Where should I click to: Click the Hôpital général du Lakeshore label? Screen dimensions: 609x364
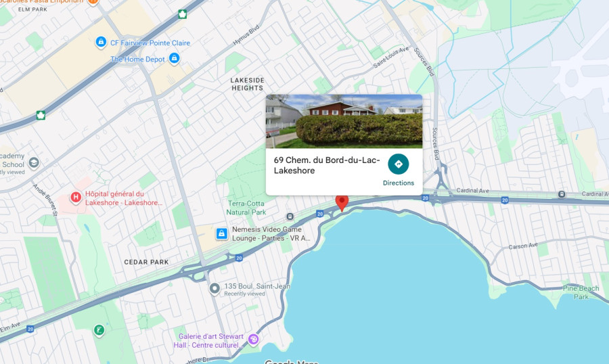(x=123, y=198)
